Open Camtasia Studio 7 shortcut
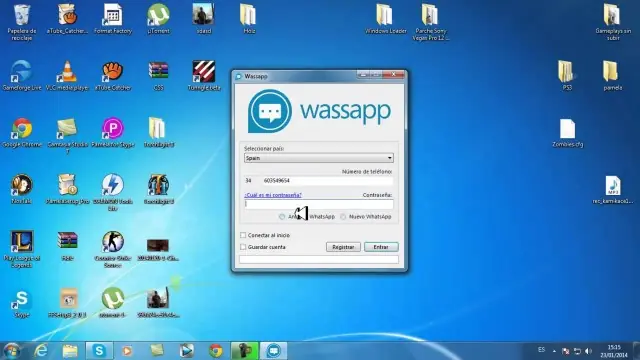Image resolution: width=640 pixels, height=360 pixels. coord(67,136)
